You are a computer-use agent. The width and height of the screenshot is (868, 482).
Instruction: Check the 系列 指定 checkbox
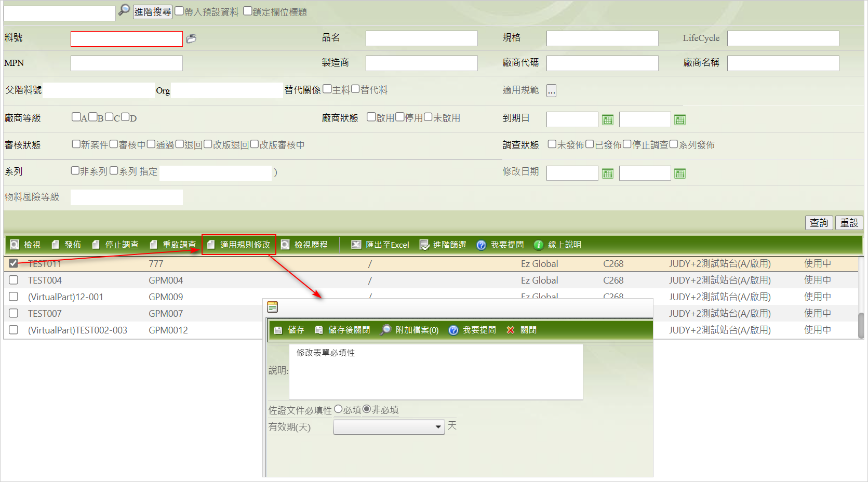pyautogui.click(x=114, y=170)
